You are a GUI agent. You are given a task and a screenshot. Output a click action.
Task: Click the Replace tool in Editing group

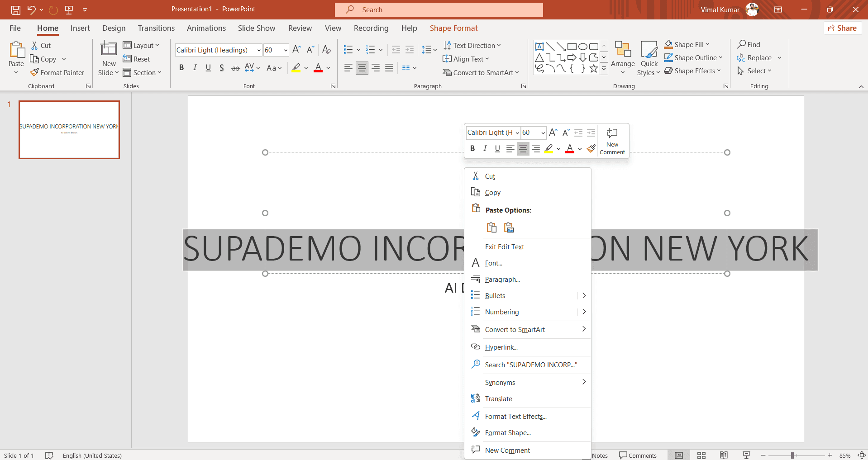tap(759, 57)
